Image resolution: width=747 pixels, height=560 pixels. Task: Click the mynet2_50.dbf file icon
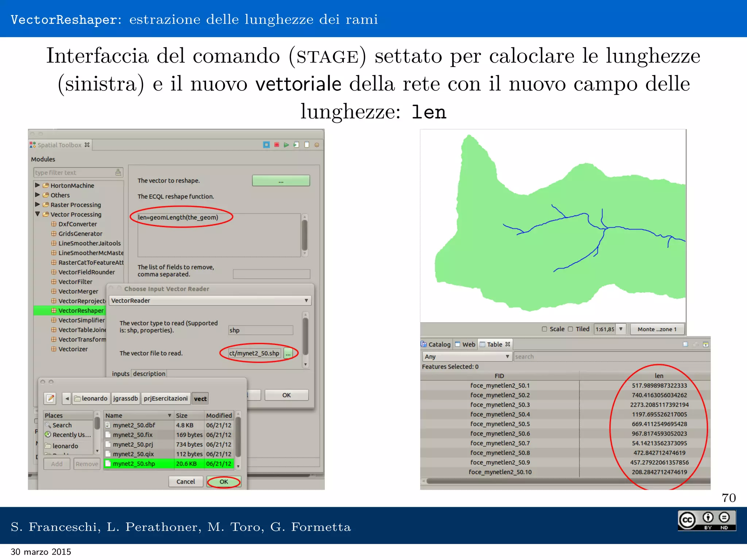point(108,425)
